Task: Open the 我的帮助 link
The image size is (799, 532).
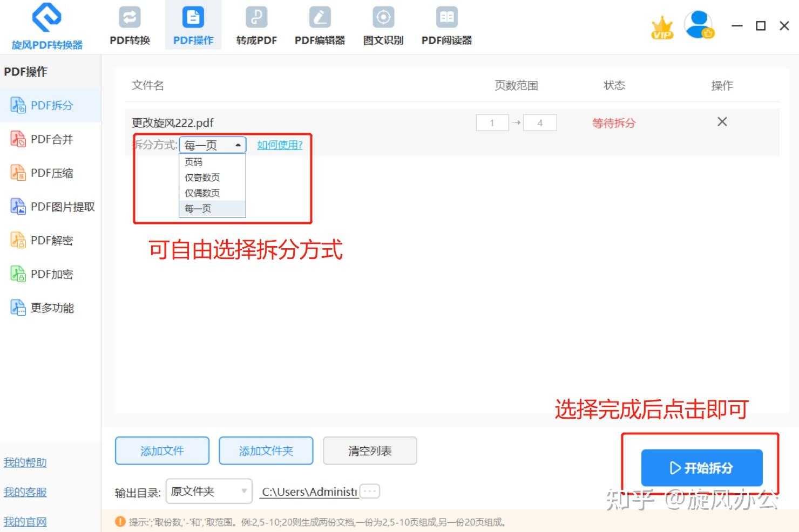Action: 25,462
